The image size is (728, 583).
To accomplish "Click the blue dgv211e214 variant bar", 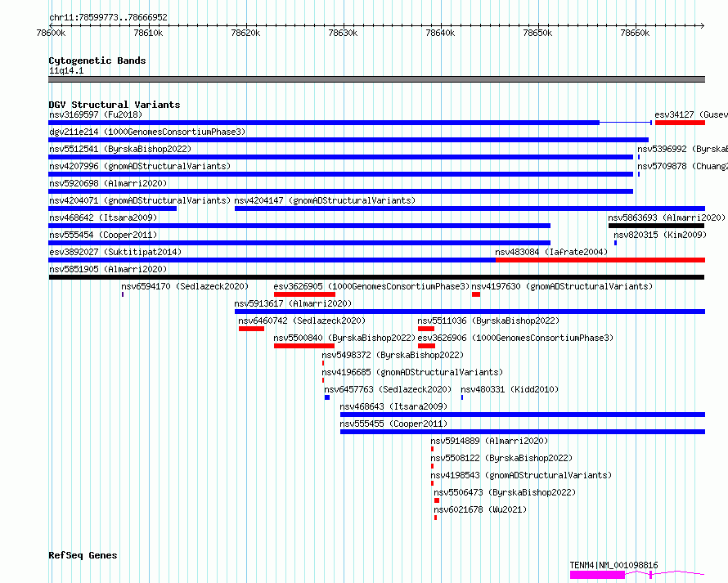I will [x=348, y=140].
